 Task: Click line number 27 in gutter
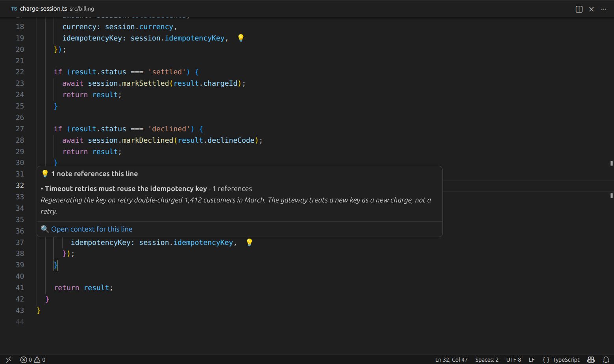[x=20, y=129]
